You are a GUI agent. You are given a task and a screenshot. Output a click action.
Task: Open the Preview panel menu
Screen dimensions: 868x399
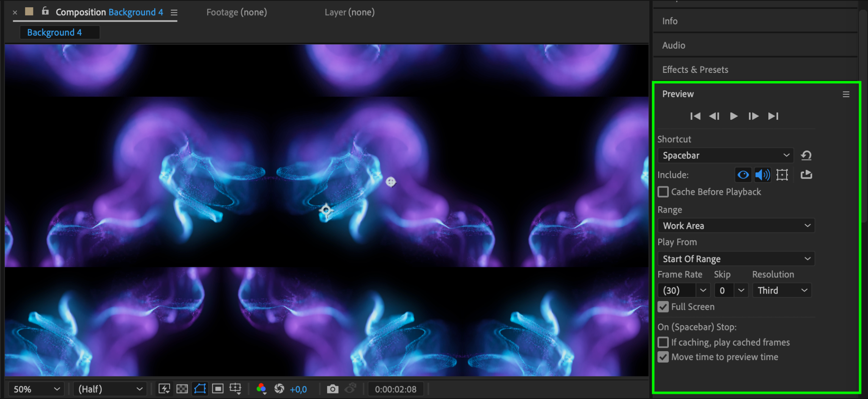[846, 94]
